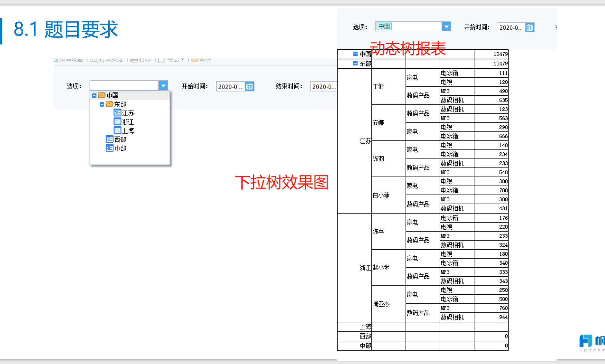Click the 西部 node icon in dropdown tree

109,139
